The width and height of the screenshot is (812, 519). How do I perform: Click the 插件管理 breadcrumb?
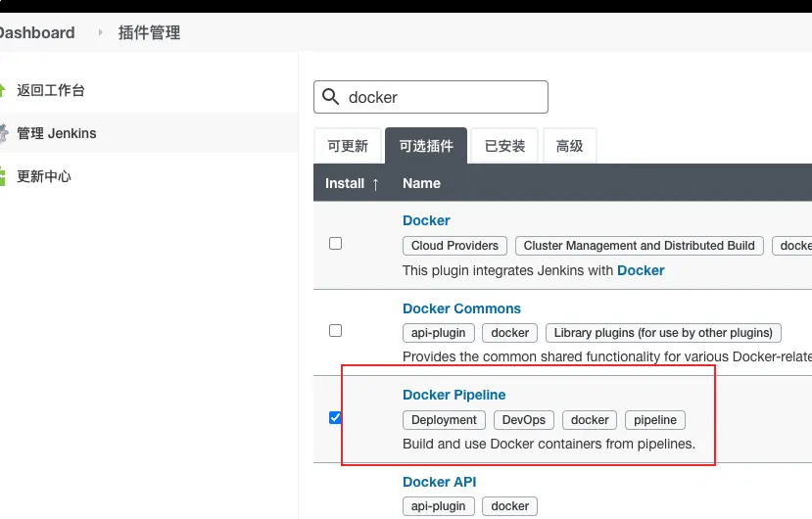pos(149,32)
